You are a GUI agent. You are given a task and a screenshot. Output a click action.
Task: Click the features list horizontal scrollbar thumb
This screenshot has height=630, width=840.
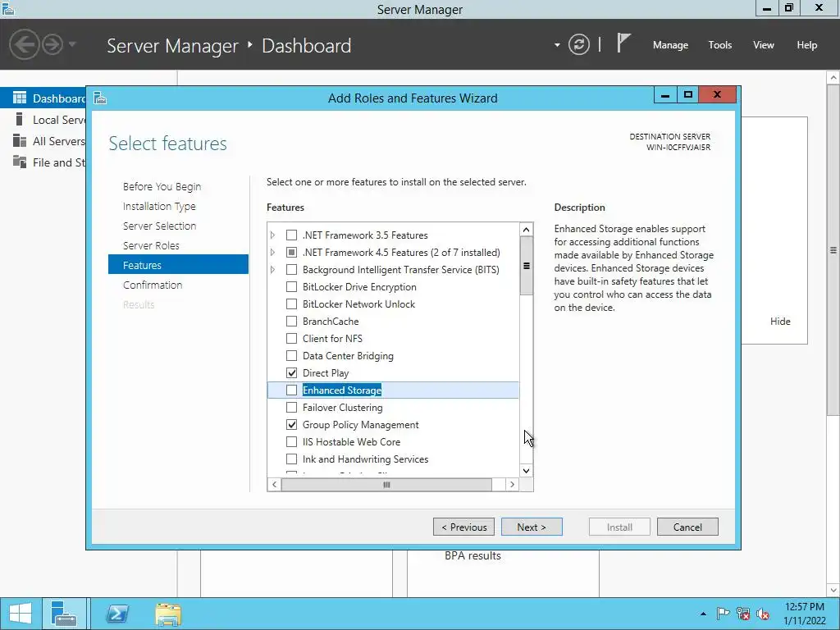coord(386,484)
